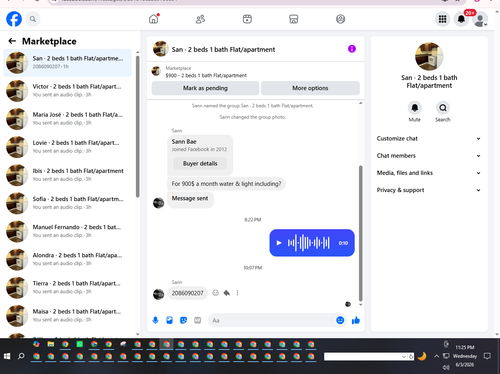Viewport: 500px width, 374px height.
Task: Open Buyer details for Sann Bae
Action: (x=200, y=163)
